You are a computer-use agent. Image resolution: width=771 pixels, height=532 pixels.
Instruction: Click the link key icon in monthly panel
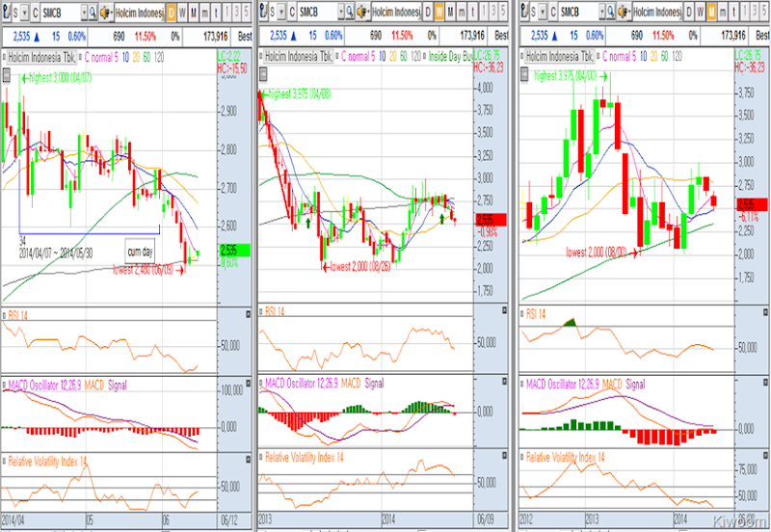pos(524,12)
